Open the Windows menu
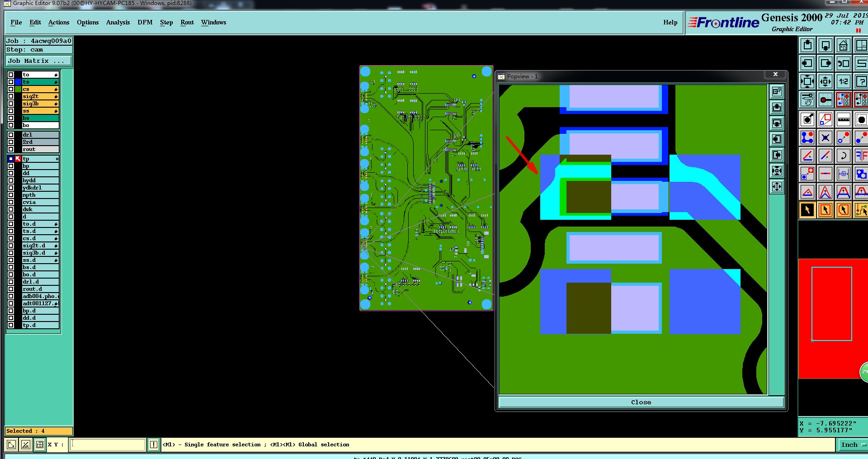The width and height of the screenshot is (868, 459). (213, 22)
